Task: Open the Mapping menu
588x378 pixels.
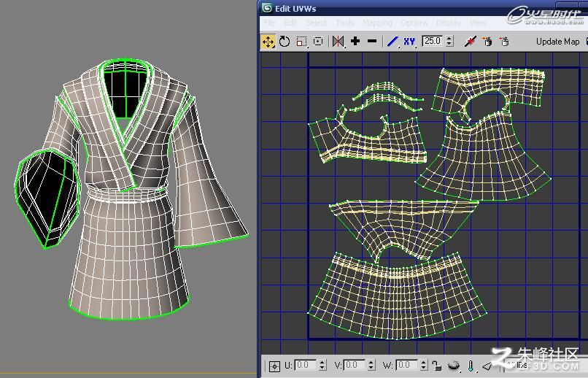Action: click(377, 23)
